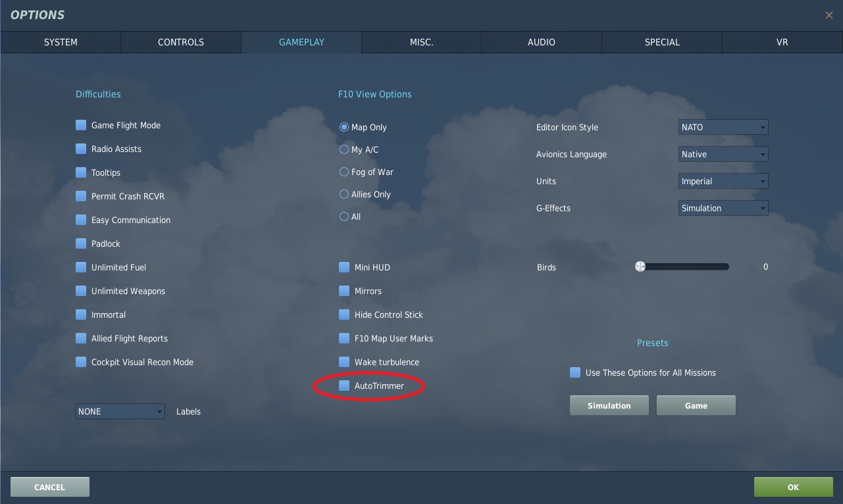Image resolution: width=843 pixels, height=504 pixels.
Task: Open the Editor Icon Style dropdown
Action: (723, 127)
